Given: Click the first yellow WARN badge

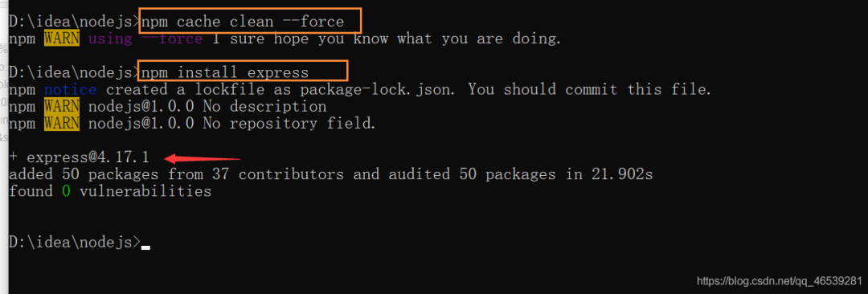Looking at the screenshot, I should point(61,39).
